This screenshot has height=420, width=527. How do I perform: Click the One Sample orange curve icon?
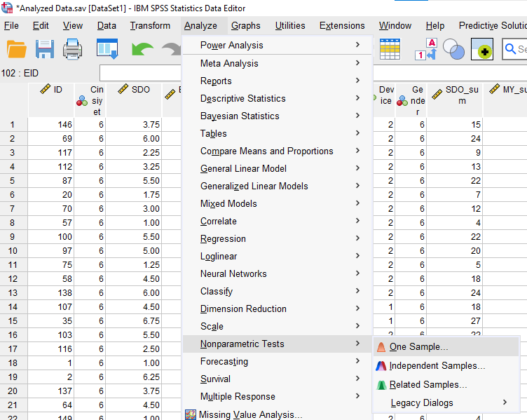(x=381, y=346)
